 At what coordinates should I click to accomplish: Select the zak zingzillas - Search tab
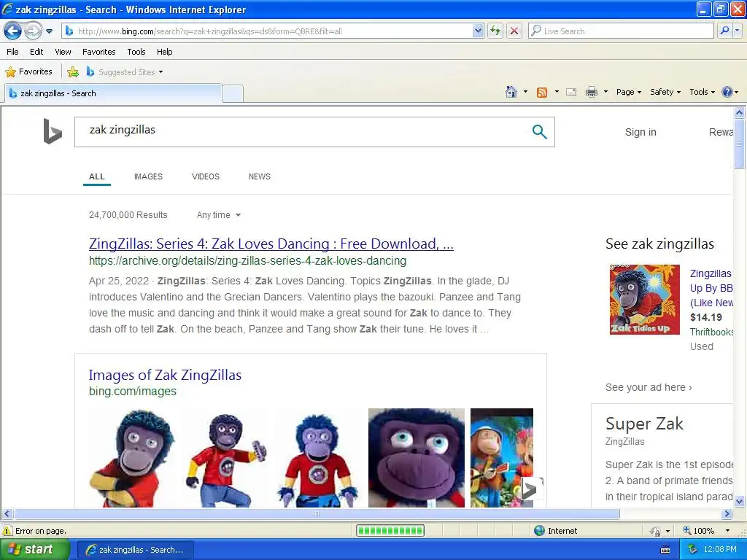tap(113, 93)
